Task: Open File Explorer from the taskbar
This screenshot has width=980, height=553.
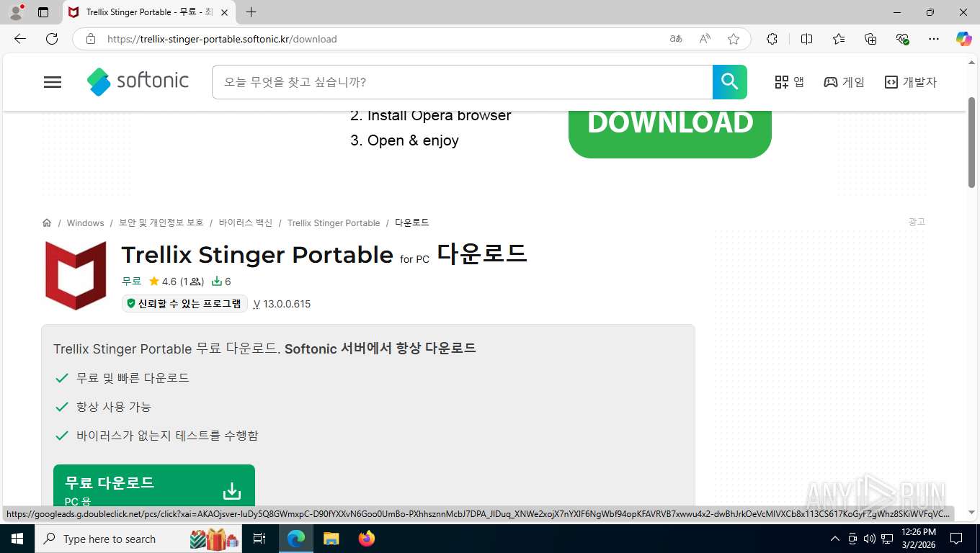Action: click(331, 539)
